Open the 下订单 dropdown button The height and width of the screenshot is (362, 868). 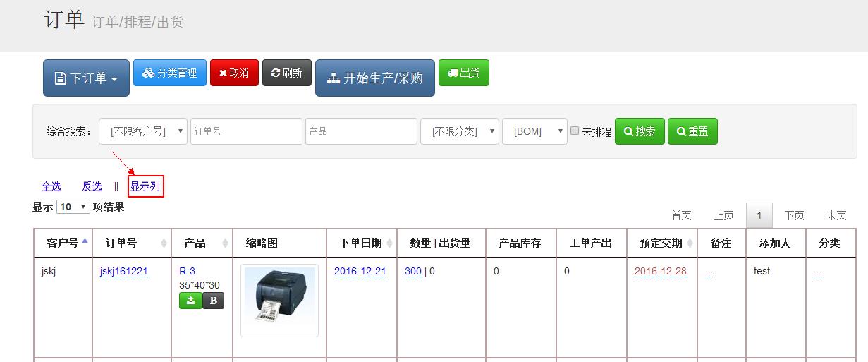click(86, 78)
